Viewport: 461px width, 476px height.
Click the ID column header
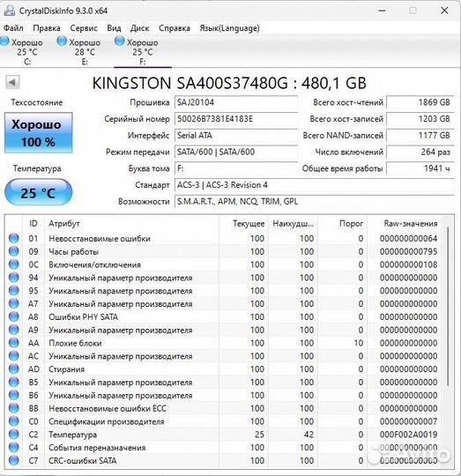tap(33, 224)
